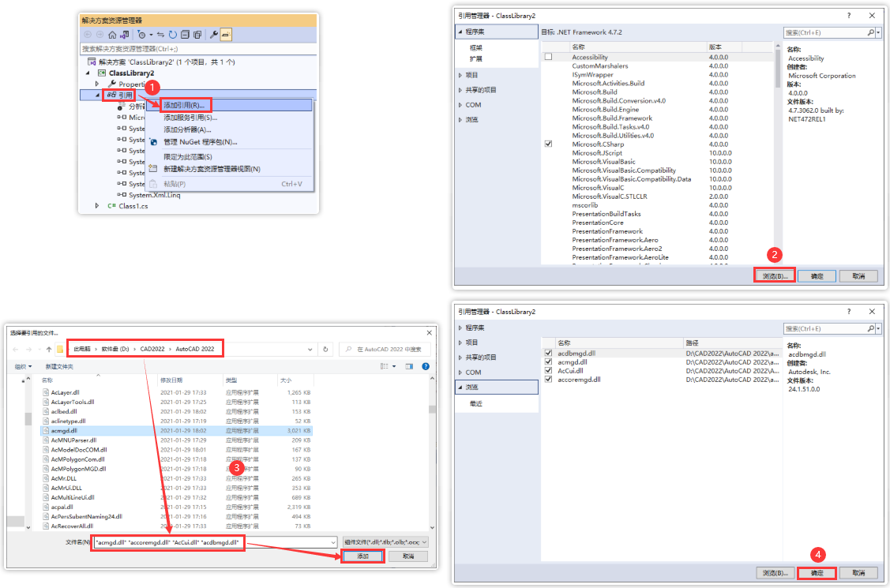Expand 项目 in upper Reference Manager
Viewport: 890px width, 588px height.
(460, 76)
